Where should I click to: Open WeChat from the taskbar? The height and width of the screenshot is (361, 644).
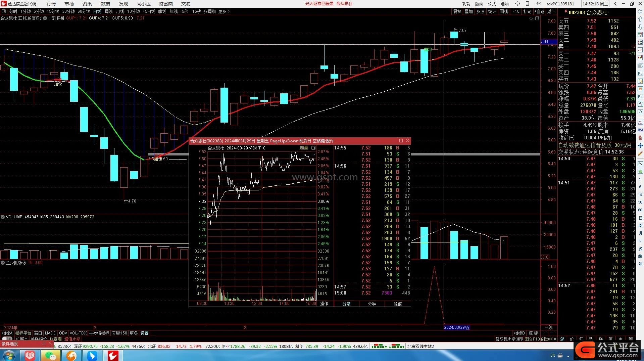[x=51, y=355]
